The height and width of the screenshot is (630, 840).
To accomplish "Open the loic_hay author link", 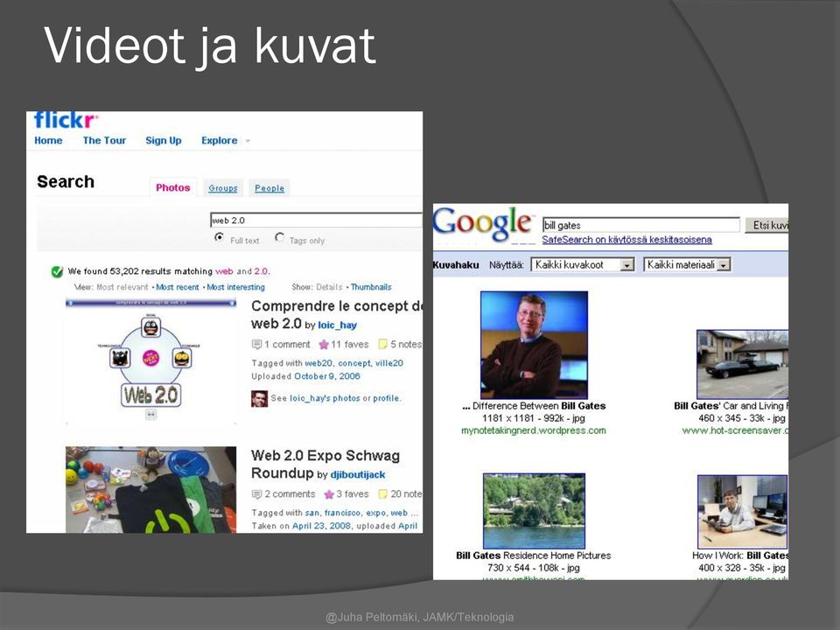I will point(338,325).
